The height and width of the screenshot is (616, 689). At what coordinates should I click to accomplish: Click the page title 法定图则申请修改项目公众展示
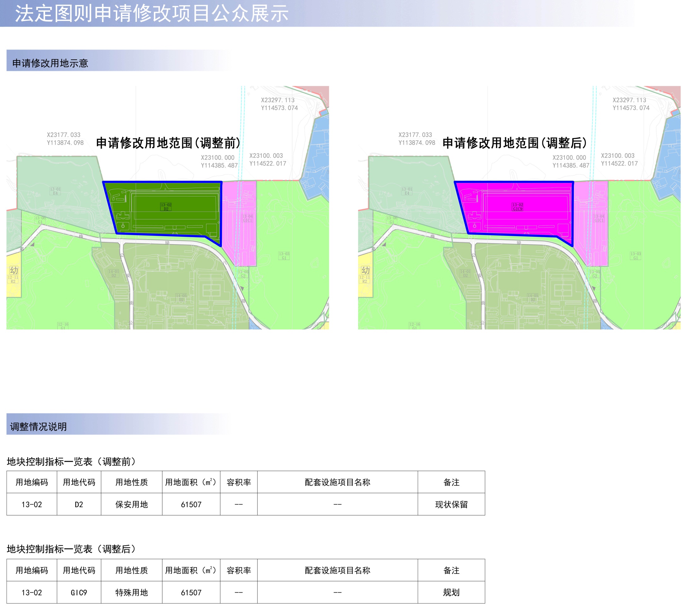(152, 14)
